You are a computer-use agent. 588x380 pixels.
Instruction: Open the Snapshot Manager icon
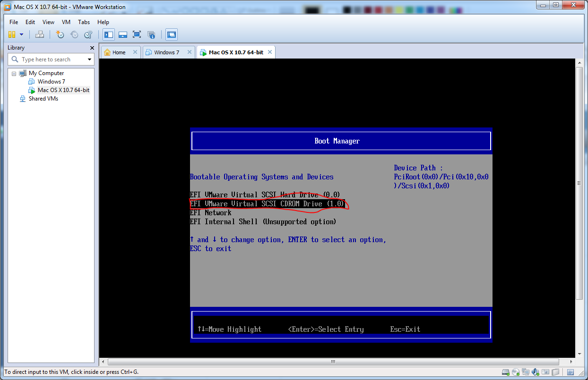tap(88, 34)
